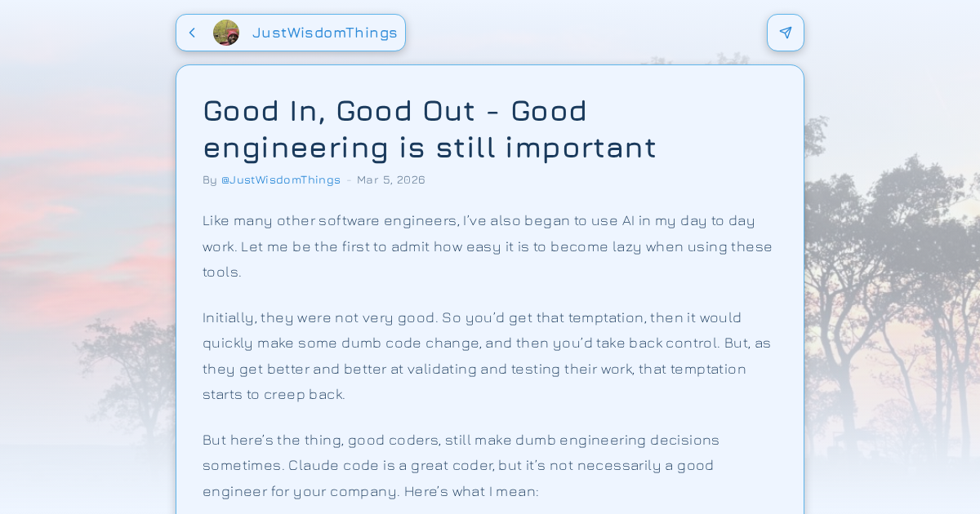Image resolution: width=980 pixels, height=514 pixels.
Task: Click the dash separator between author and date
Action: [x=349, y=179]
